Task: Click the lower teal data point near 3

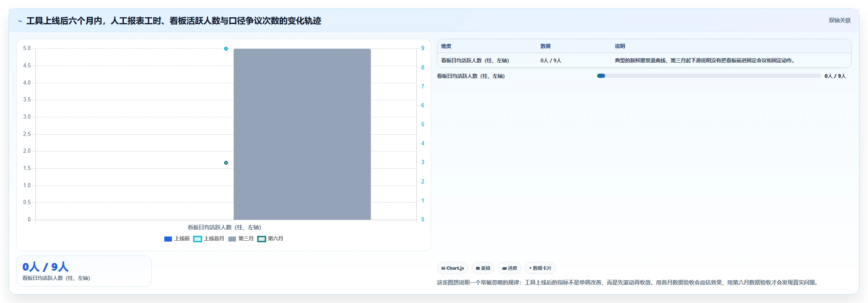Action: (x=226, y=163)
